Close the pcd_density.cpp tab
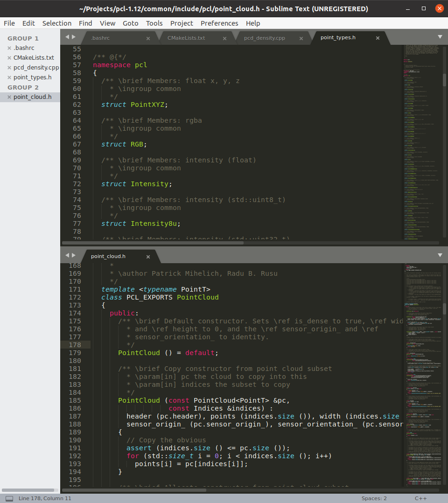Image resolution: width=448 pixels, height=503 pixels. pyautogui.click(x=301, y=38)
